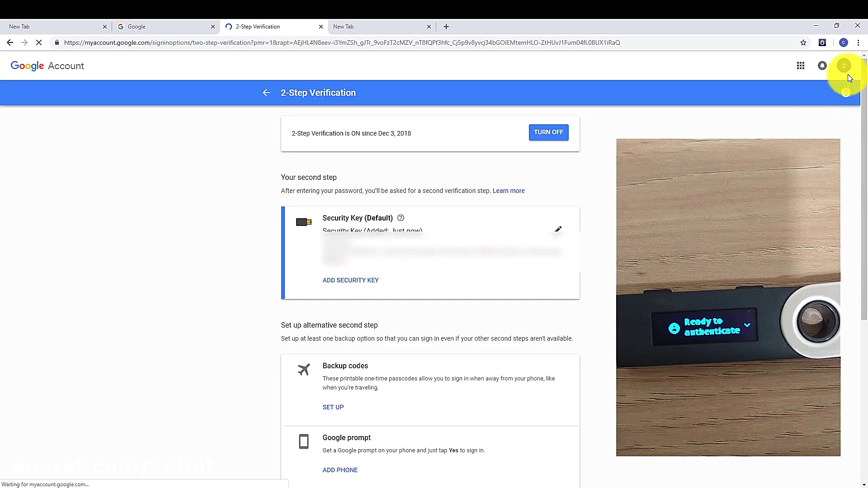Close the 2-Step Verification tab

[x=321, y=27]
